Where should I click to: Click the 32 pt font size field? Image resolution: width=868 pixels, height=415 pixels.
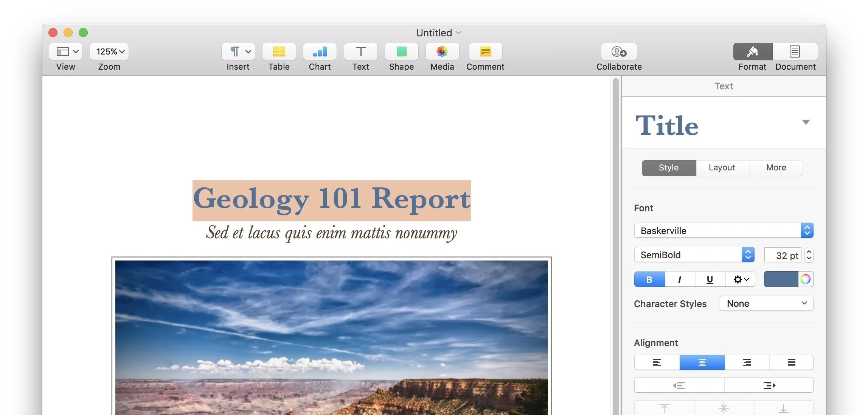[x=783, y=256]
